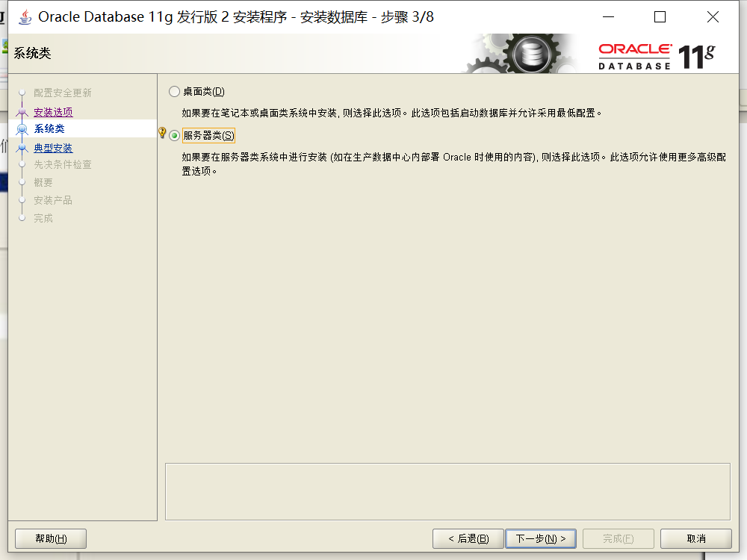Click the disabled 完成(F) button

tap(619, 538)
